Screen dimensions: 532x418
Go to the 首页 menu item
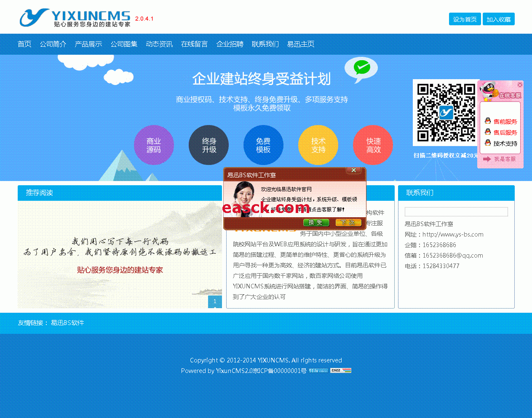pyautogui.click(x=24, y=44)
